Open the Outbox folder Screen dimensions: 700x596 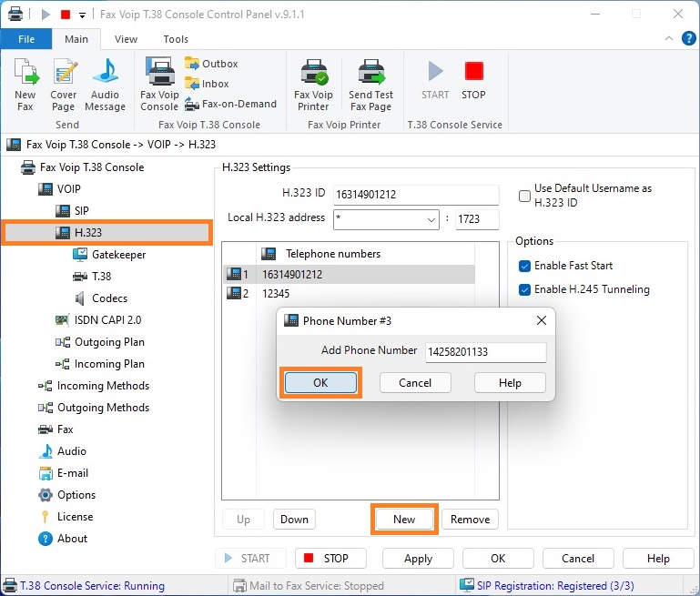[x=211, y=64]
